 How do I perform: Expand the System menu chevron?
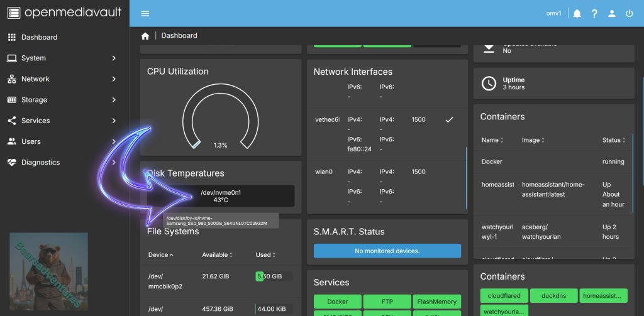click(114, 58)
